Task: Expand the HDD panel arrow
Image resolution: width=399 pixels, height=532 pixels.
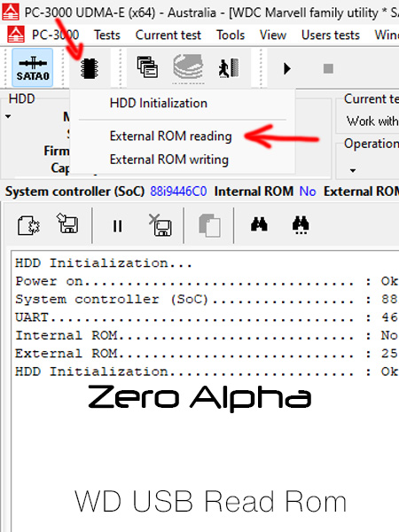Action: (x=8, y=116)
